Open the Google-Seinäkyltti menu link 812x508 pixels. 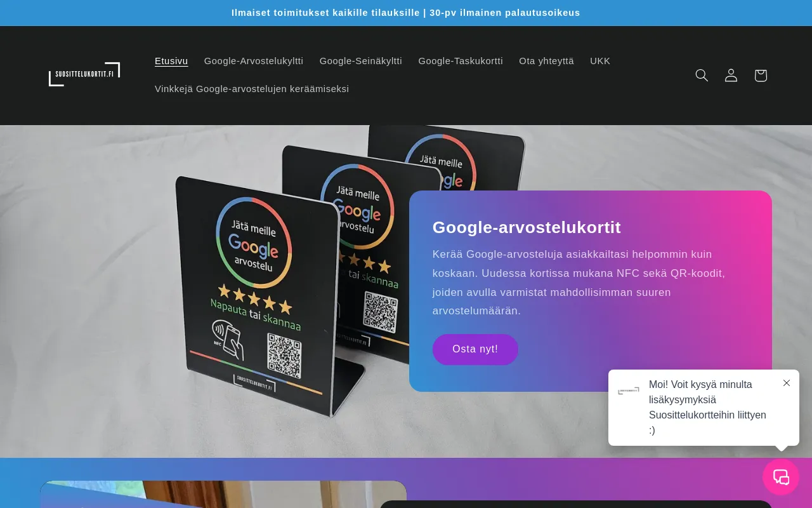pyautogui.click(x=360, y=61)
